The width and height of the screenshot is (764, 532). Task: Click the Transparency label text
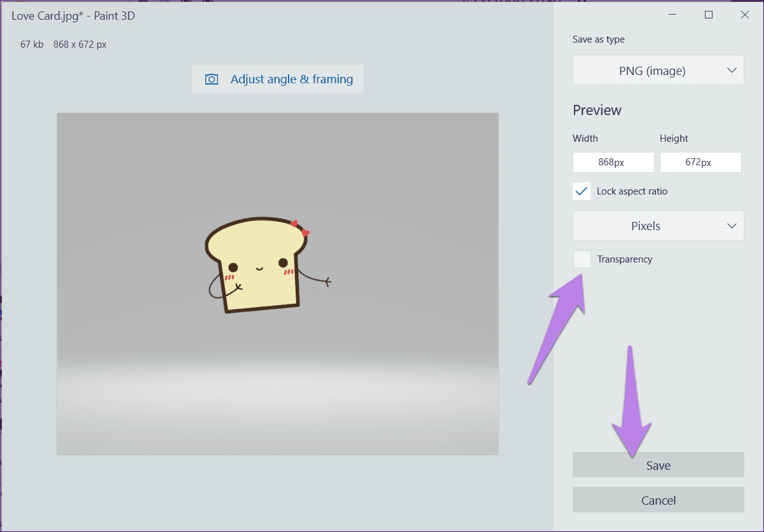(625, 259)
